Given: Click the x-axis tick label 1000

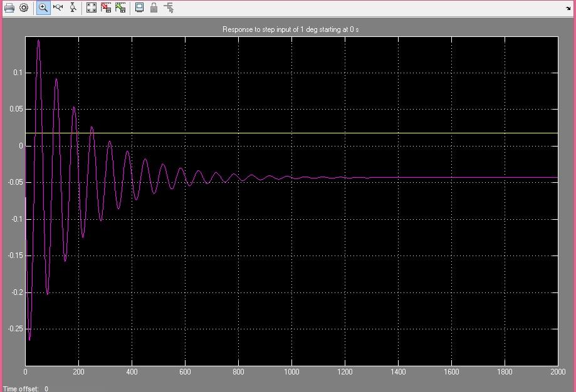Looking at the screenshot, I should coord(291,372).
